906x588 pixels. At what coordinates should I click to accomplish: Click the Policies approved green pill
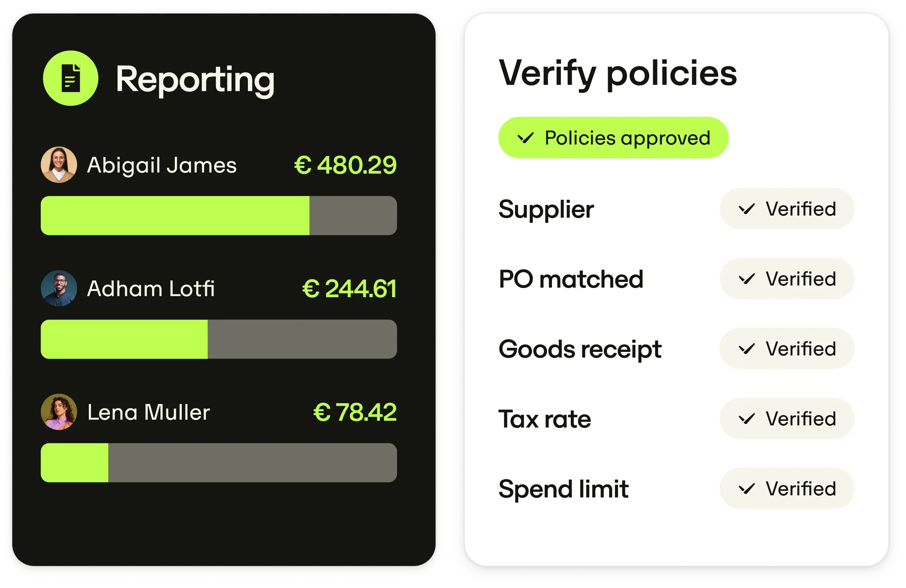click(x=613, y=138)
